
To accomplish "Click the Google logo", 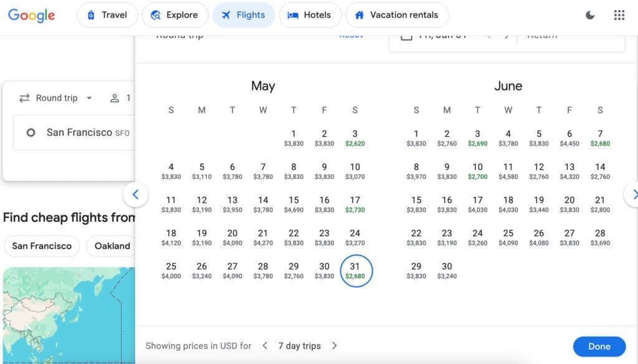I will 31,16.
